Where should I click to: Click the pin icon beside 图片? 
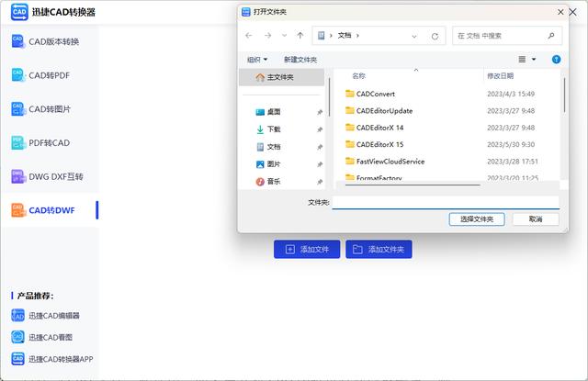pyautogui.click(x=320, y=164)
